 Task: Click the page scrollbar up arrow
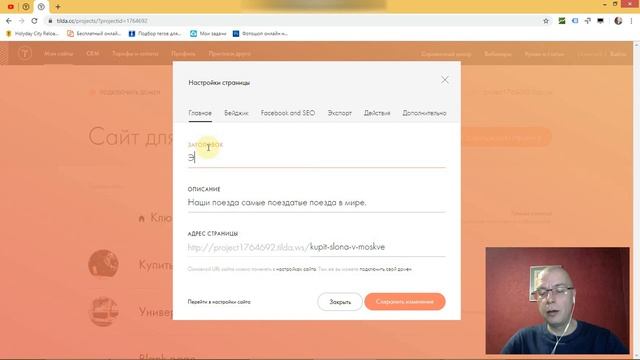click(x=636, y=44)
